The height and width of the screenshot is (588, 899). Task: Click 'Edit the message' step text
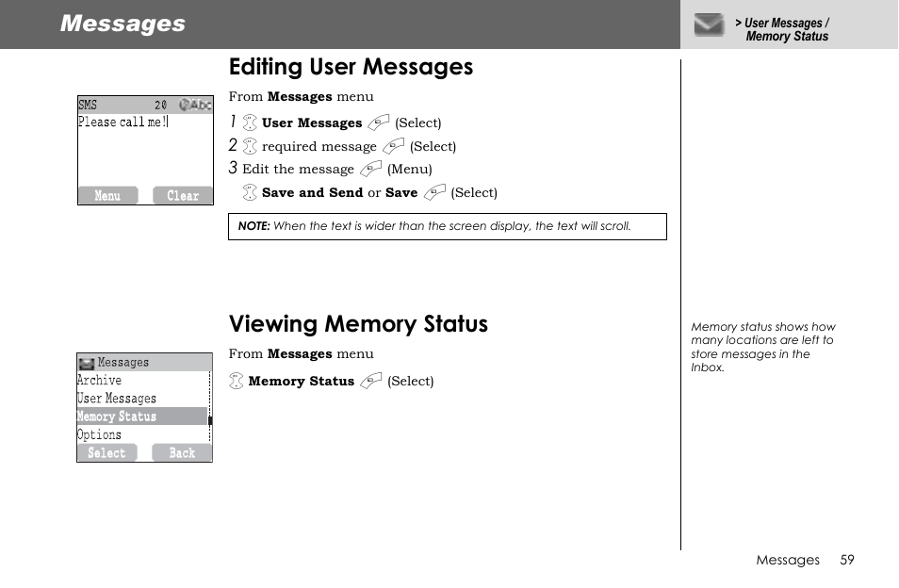coord(298,169)
